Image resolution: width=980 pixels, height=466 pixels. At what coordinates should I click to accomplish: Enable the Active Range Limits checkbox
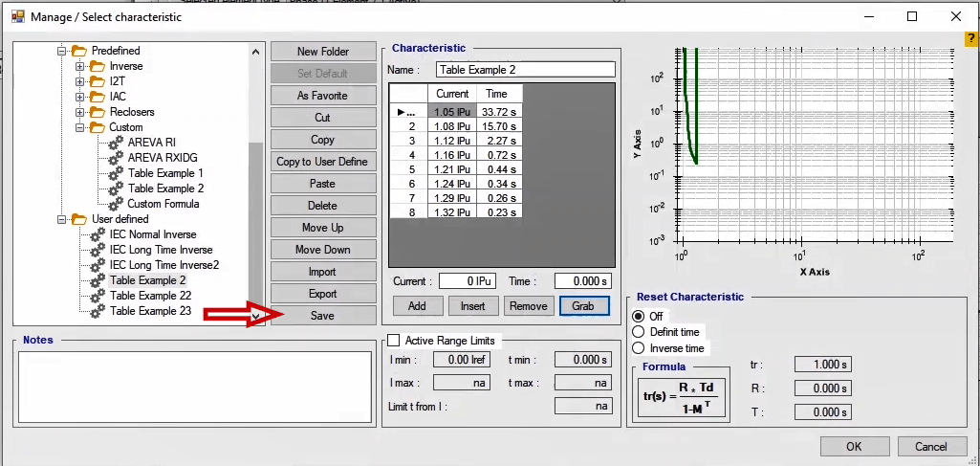point(393,340)
